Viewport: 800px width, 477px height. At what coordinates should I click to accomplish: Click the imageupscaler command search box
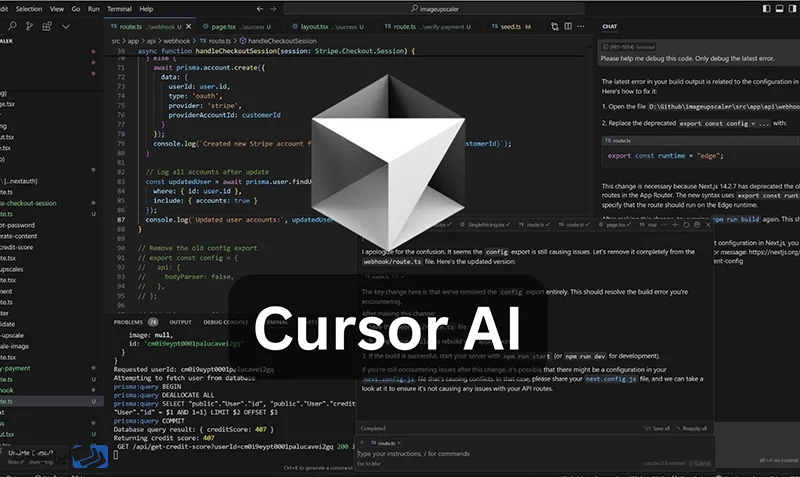pyautogui.click(x=434, y=9)
